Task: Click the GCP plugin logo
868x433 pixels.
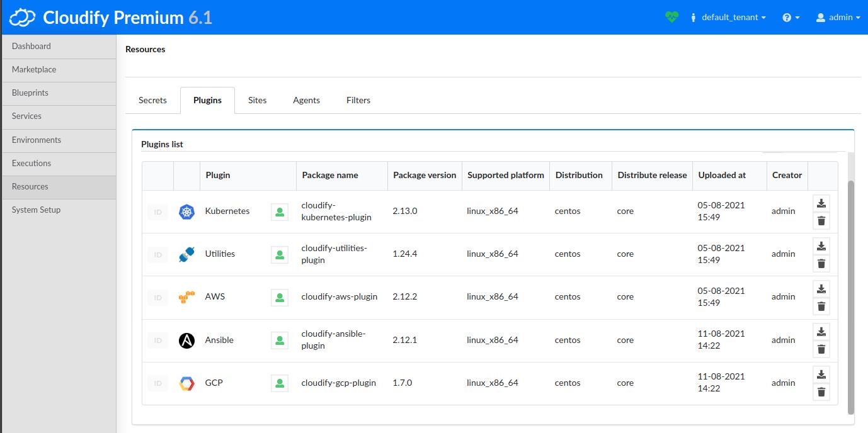Action: (186, 383)
